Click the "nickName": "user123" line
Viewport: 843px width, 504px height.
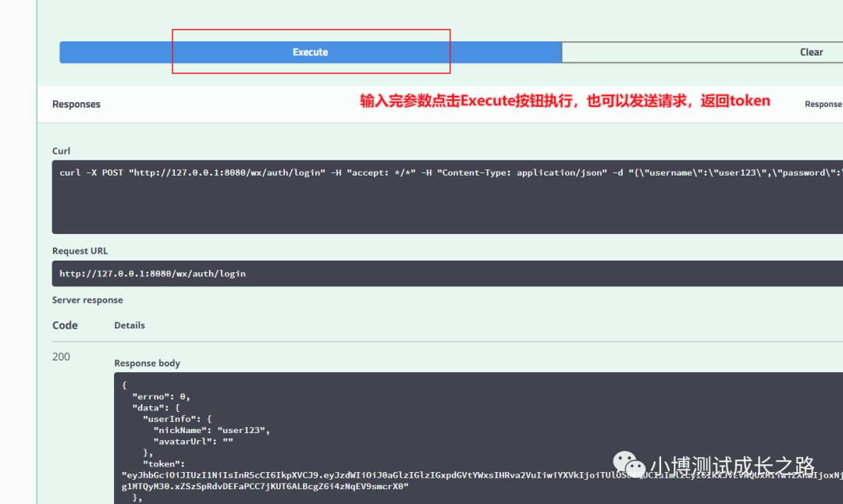coord(212,430)
